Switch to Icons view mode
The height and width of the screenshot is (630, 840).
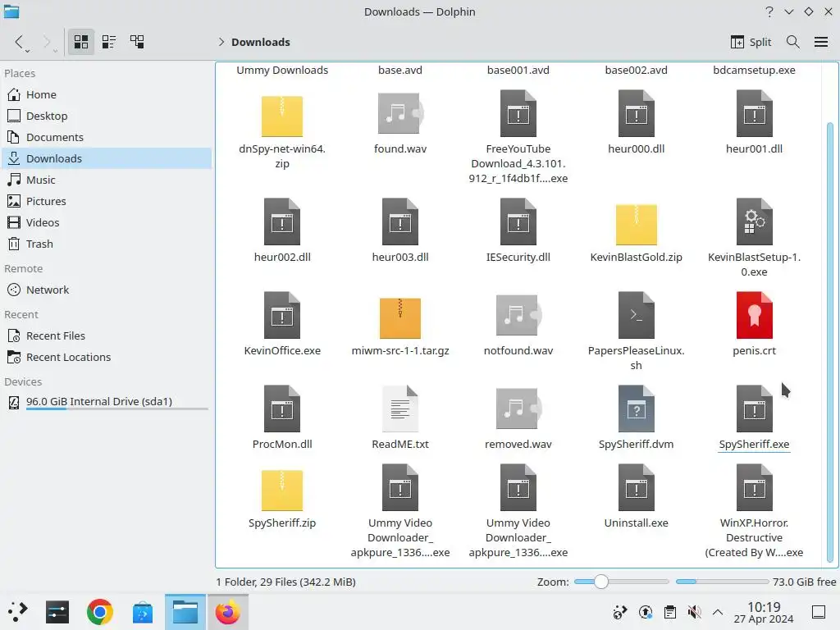pos(81,42)
